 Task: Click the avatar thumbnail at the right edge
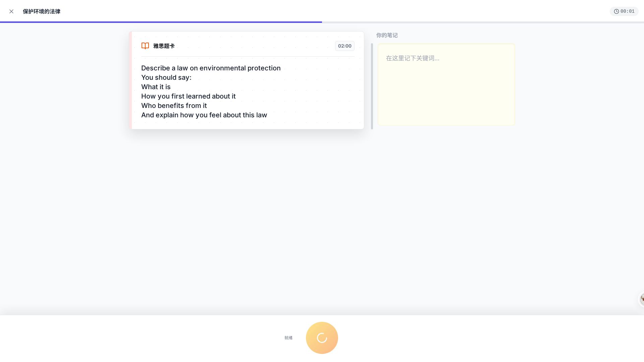tap(641, 299)
